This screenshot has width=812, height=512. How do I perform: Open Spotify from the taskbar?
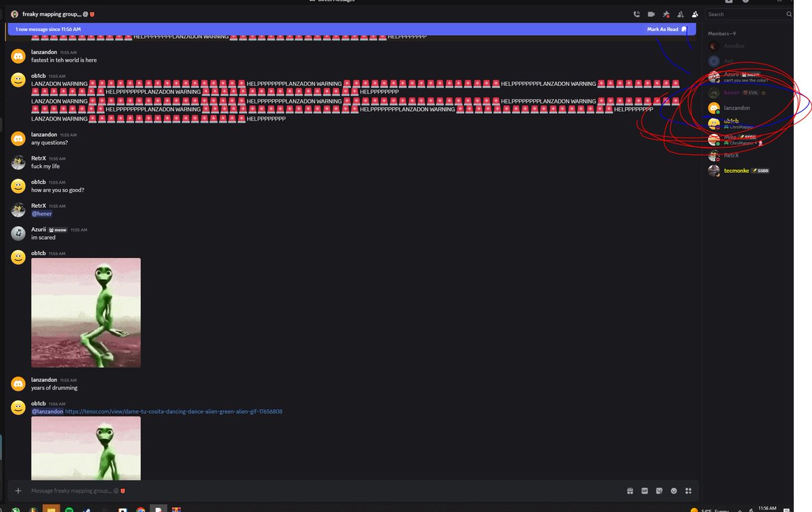coord(69,509)
